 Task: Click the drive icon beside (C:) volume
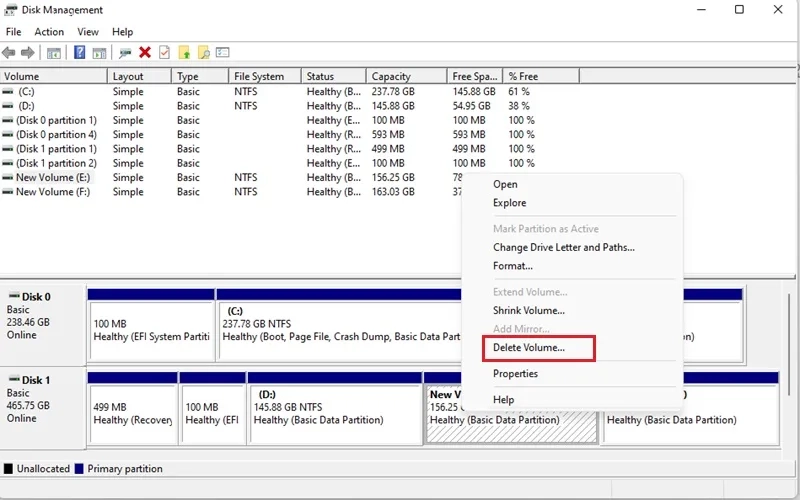coord(8,91)
